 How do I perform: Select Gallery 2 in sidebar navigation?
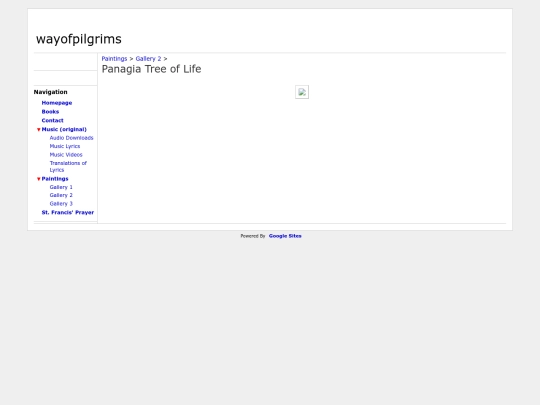[x=61, y=195]
